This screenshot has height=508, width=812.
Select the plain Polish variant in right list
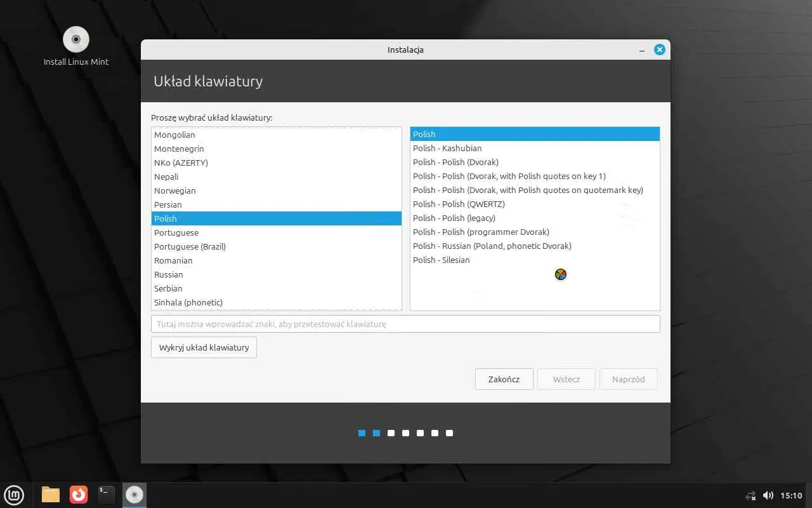click(x=535, y=134)
